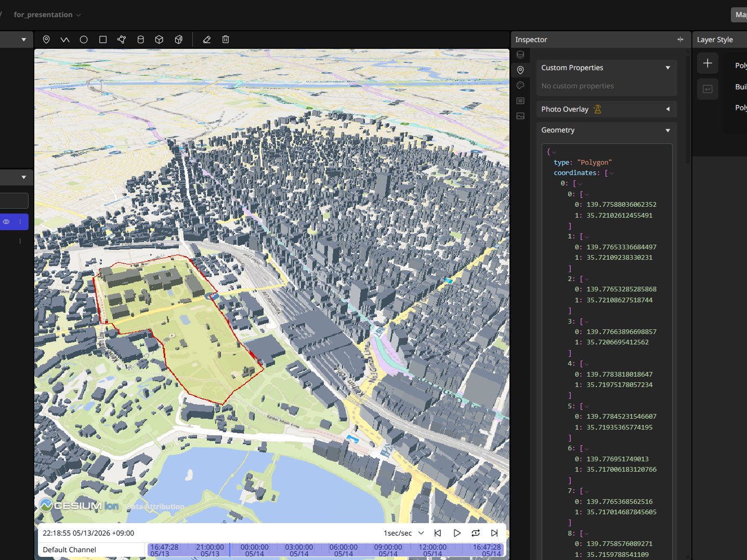Image resolution: width=747 pixels, height=560 pixels.
Task: Click the Cesium ion logo
Action: click(80, 505)
